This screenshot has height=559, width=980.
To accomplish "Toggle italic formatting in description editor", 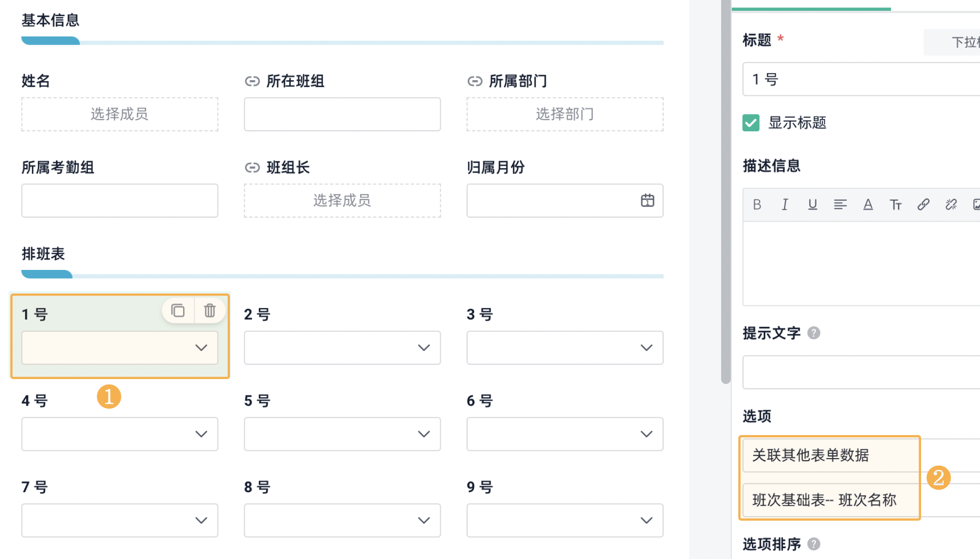I will coord(785,205).
